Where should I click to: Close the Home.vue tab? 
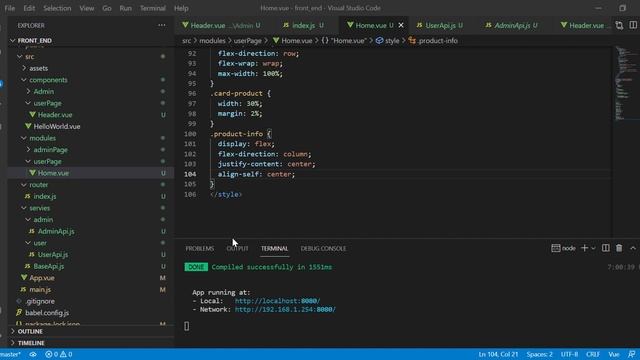point(401,25)
